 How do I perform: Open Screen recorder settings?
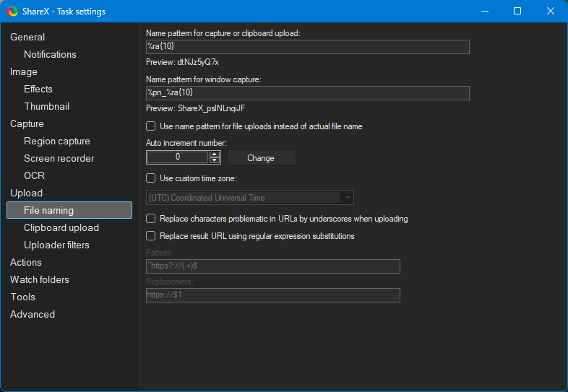point(59,158)
